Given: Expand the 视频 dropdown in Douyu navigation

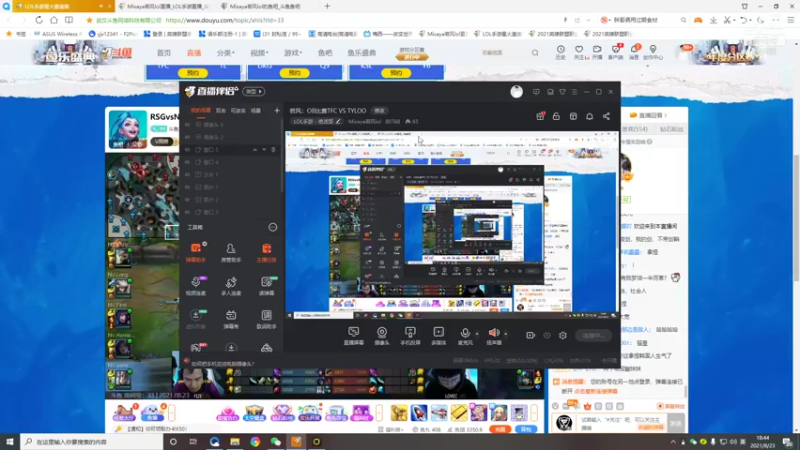Looking at the screenshot, I should point(259,53).
